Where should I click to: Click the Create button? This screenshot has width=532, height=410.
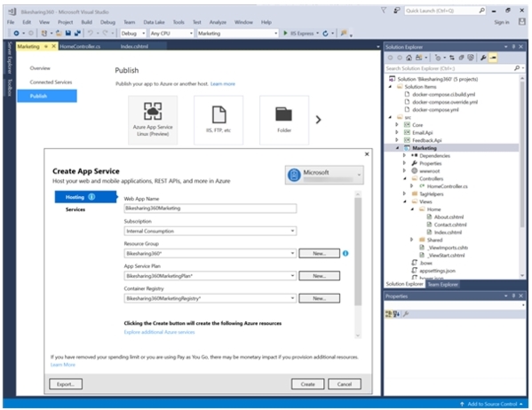307,384
